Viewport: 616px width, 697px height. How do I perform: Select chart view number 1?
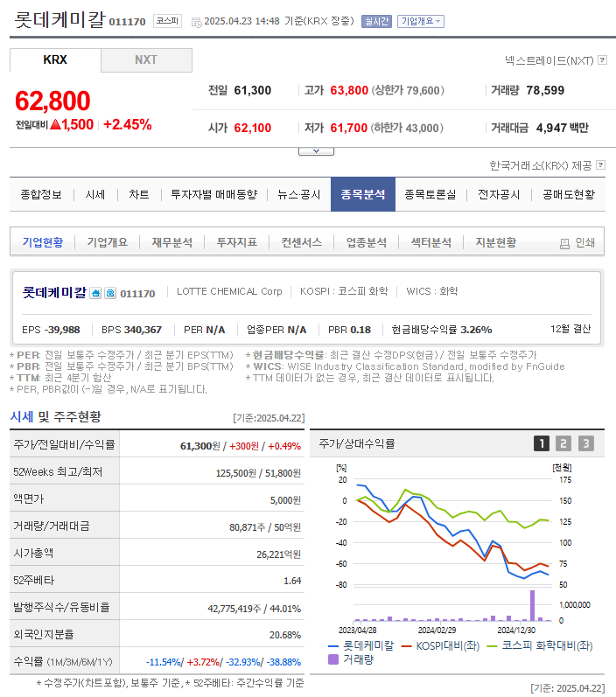tap(542, 443)
